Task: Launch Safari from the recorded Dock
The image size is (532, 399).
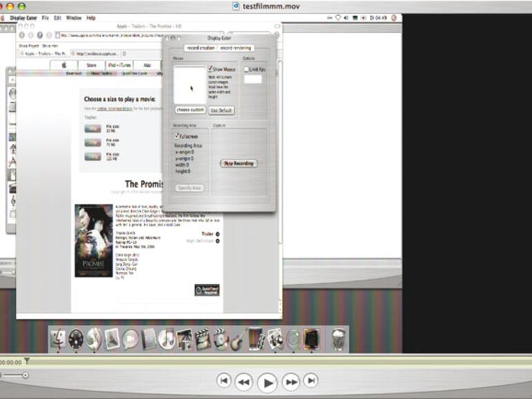Action: 94,339
